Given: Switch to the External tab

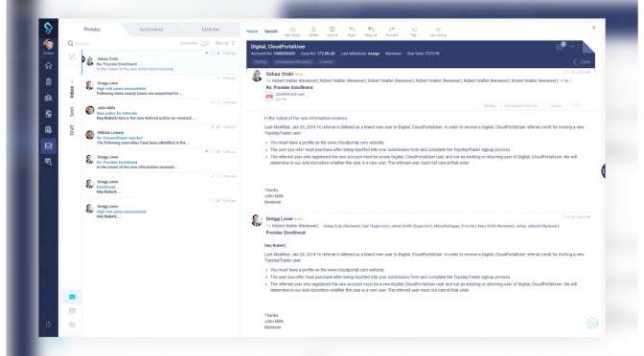Looking at the screenshot, I should coord(210,30).
